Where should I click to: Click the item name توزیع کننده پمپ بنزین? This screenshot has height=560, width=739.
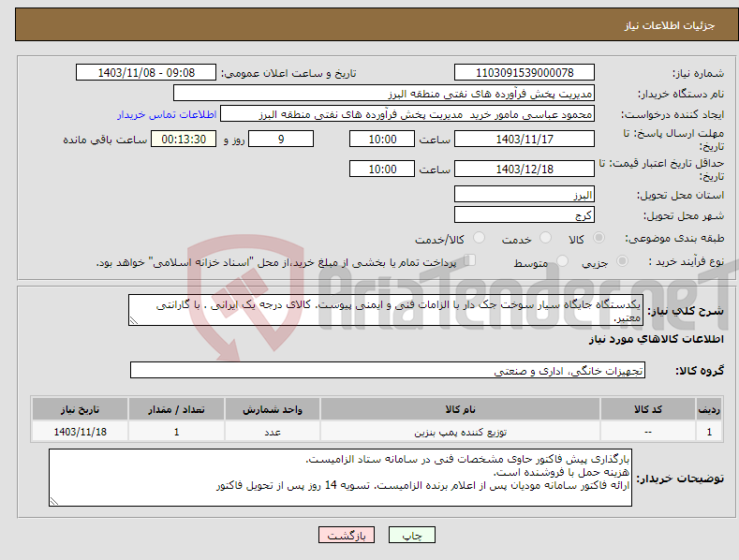click(461, 432)
